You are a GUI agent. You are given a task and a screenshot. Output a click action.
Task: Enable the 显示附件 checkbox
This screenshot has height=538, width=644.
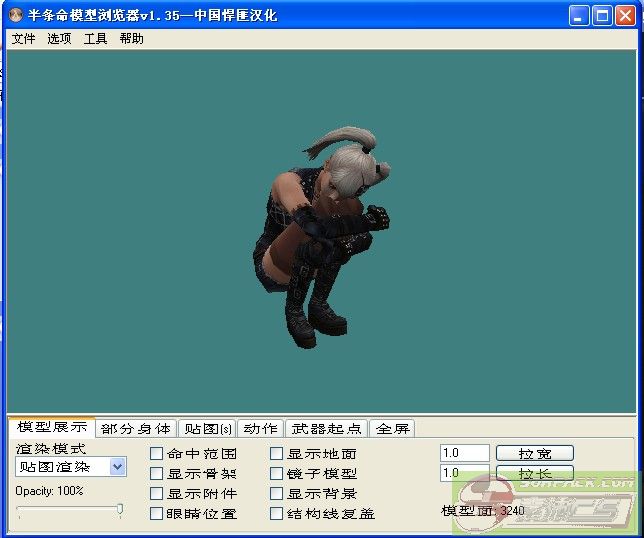click(156, 493)
